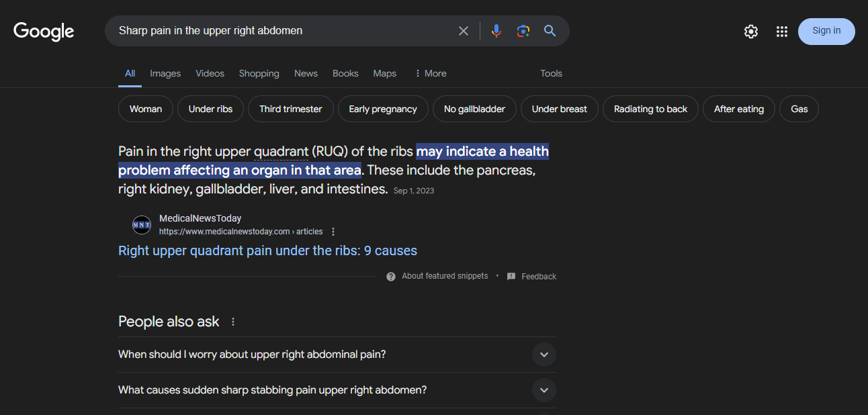Image resolution: width=868 pixels, height=415 pixels.
Task: Apply the 'Early pregnancy' search refinement
Action: [x=383, y=108]
